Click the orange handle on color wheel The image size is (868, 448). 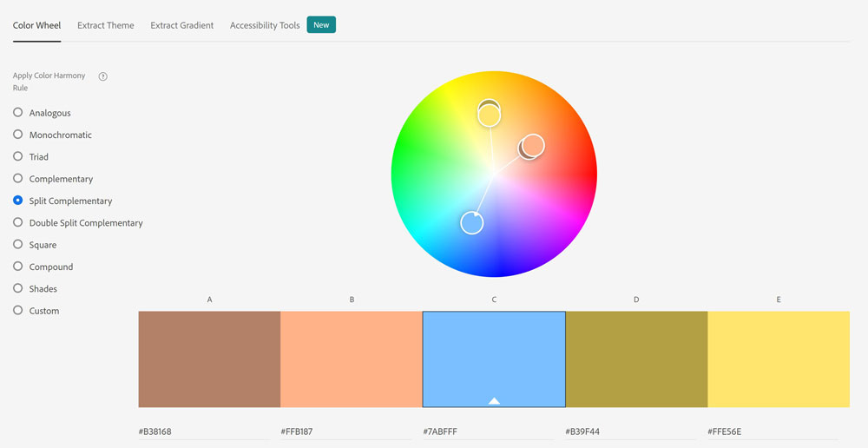pyautogui.click(x=533, y=145)
